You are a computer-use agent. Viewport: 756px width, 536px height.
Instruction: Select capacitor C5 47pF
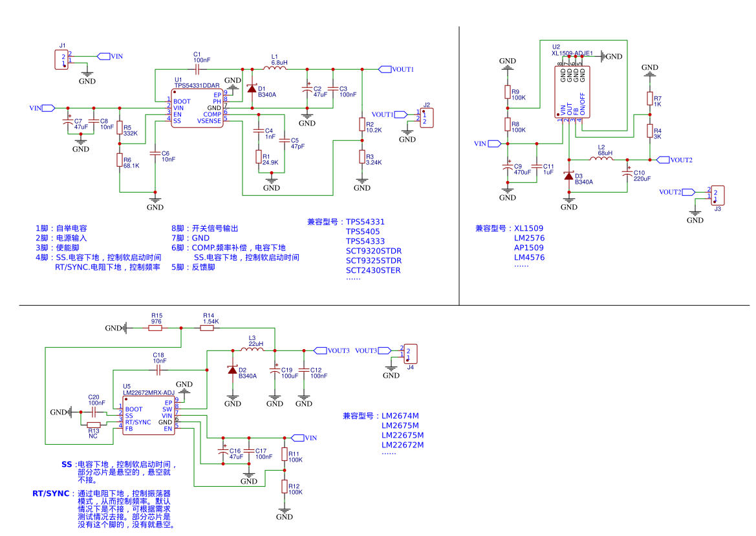tap(285, 140)
